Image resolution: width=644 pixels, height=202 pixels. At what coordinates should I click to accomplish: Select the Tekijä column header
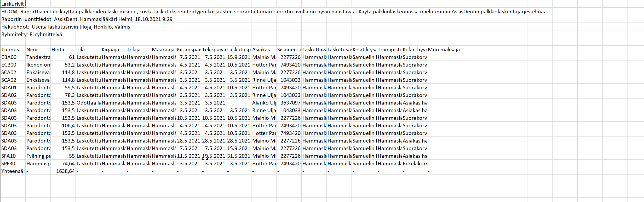point(138,50)
